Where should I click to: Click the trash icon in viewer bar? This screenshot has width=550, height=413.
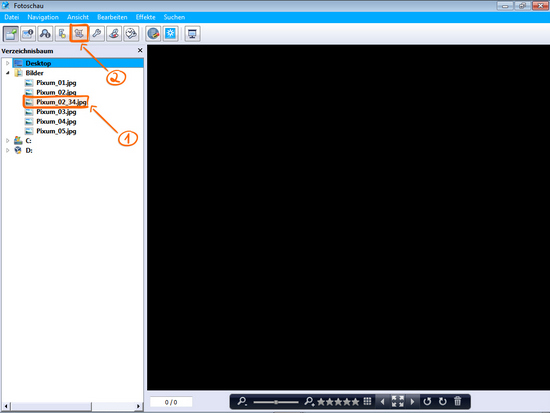(x=458, y=401)
